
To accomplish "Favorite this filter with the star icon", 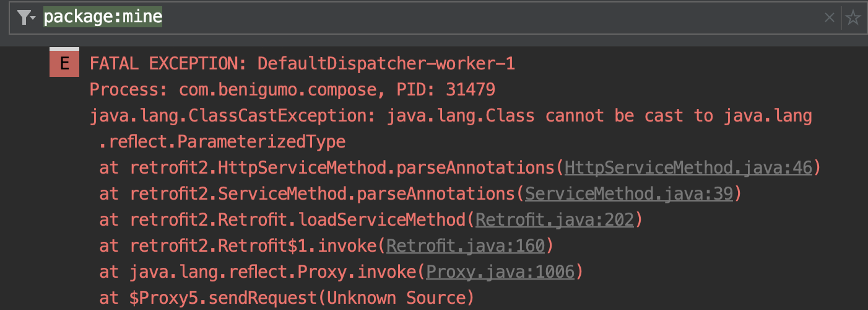I will pos(853,18).
